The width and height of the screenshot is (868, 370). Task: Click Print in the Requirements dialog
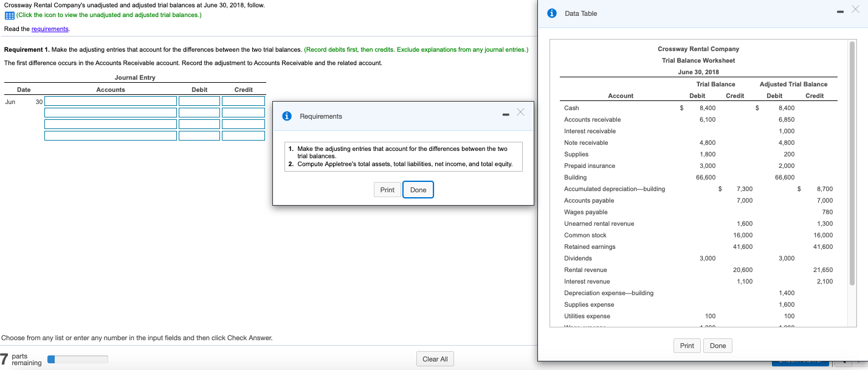pos(387,190)
